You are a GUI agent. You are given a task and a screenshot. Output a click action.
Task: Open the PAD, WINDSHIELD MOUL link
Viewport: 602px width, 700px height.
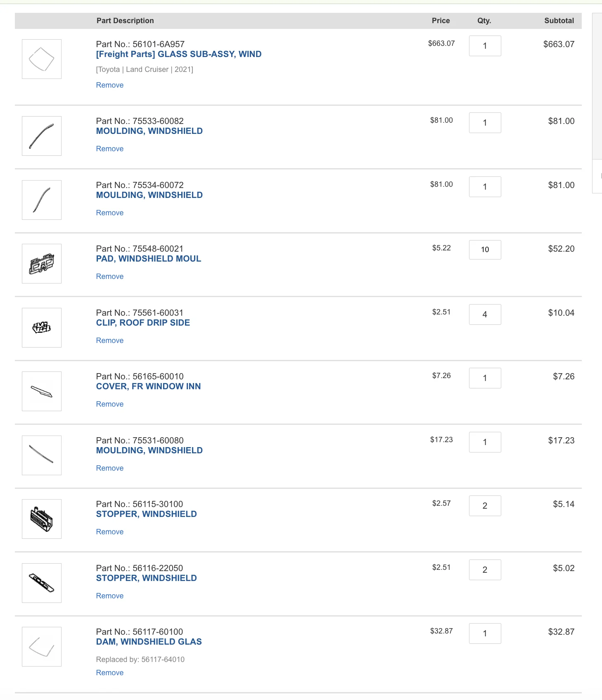149,259
